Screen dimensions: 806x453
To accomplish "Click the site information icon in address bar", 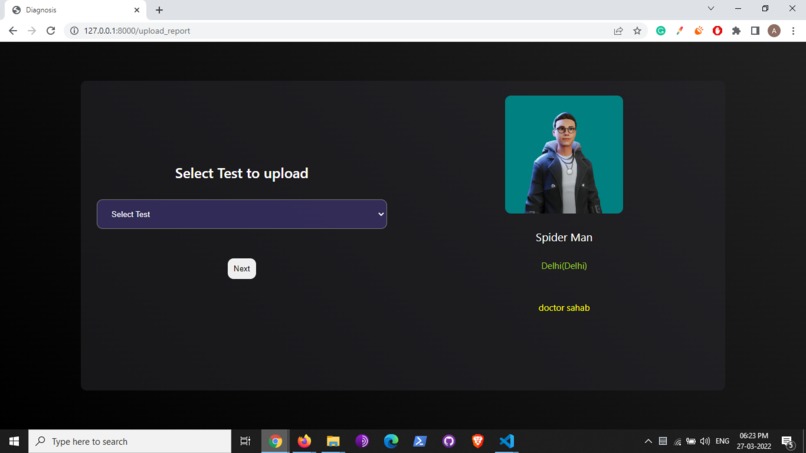I will tap(74, 31).
